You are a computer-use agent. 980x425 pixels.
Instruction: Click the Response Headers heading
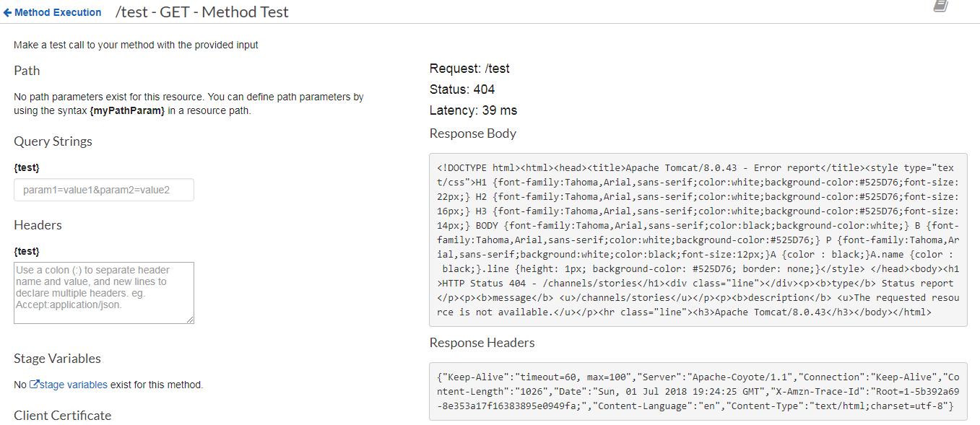tap(482, 343)
